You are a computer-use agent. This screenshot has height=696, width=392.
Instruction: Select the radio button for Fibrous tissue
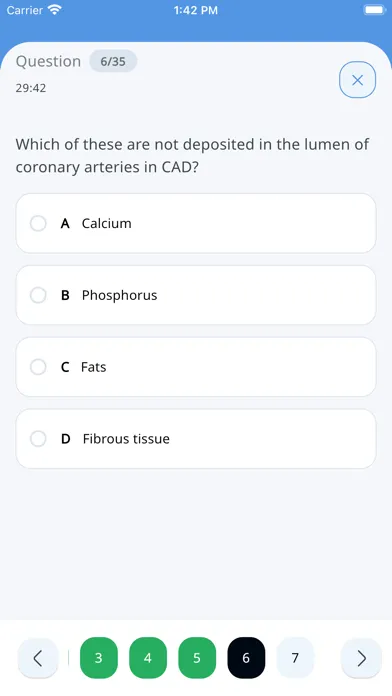click(38, 439)
